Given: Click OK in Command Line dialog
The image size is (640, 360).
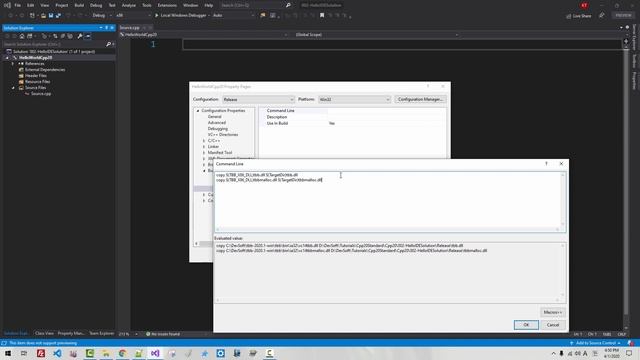Looking at the screenshot, I should [x=526, y=325].
